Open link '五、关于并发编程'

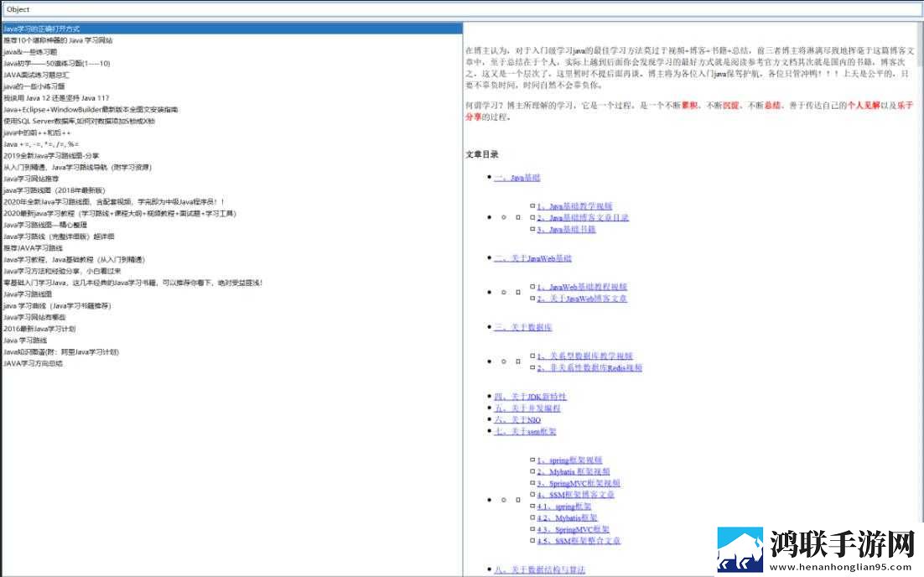[527, 408]
